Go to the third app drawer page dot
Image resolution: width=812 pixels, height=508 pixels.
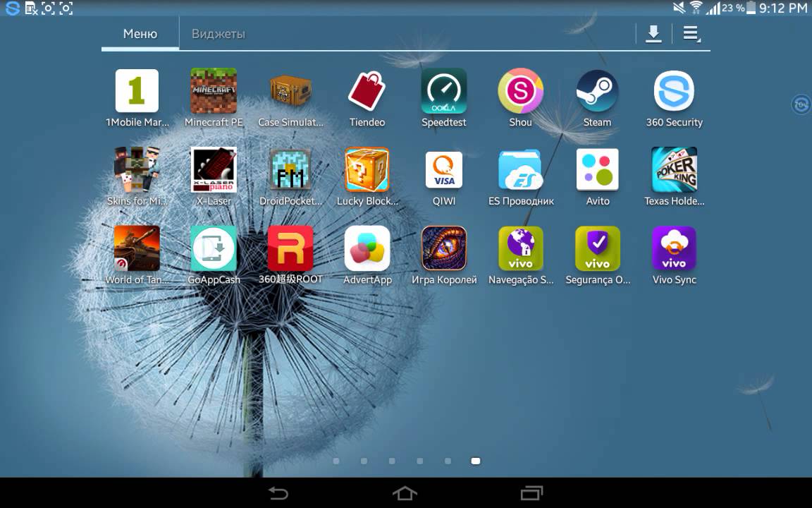[x=392, y=461]
